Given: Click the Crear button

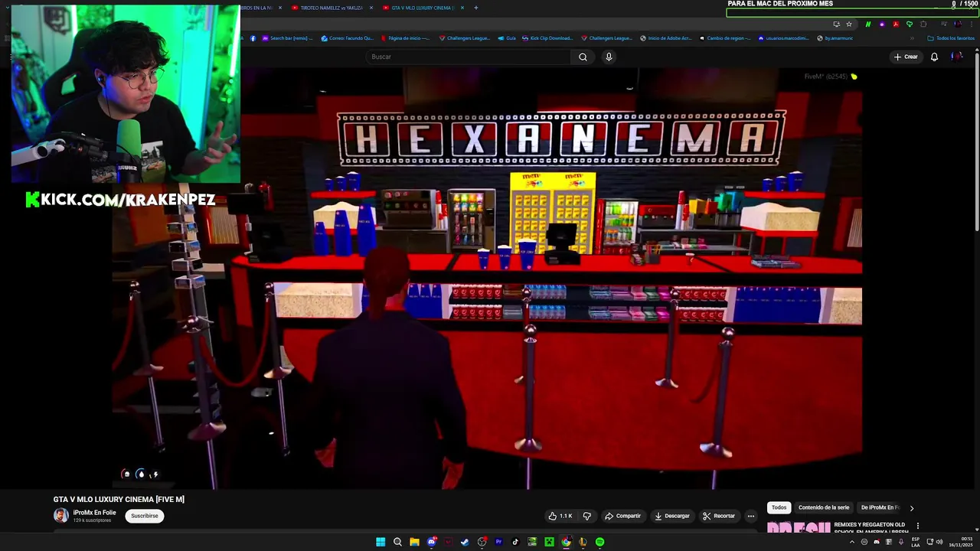Looking at the screenshot, I should tap(906, 57).
